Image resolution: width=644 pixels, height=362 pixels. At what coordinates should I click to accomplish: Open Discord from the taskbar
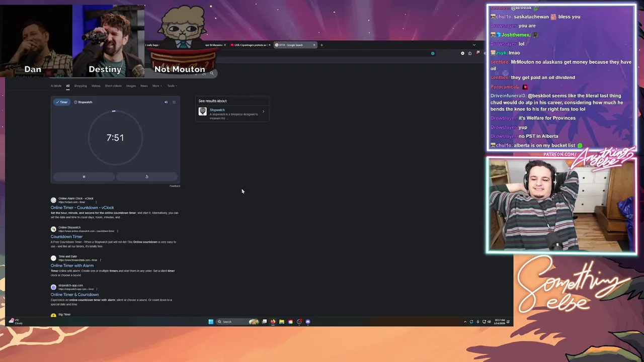coord(308,322)
